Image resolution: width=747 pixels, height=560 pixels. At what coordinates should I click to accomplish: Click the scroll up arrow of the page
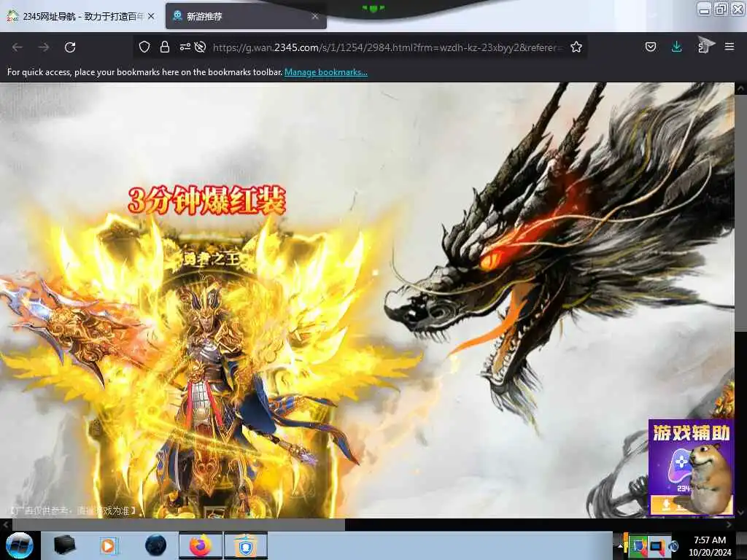pos(740,88)
